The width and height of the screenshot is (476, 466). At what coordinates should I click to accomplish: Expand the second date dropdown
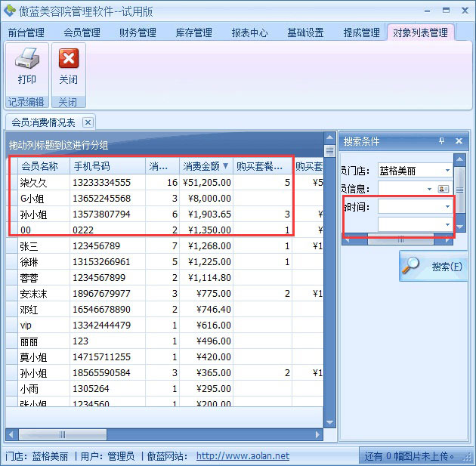447,225
